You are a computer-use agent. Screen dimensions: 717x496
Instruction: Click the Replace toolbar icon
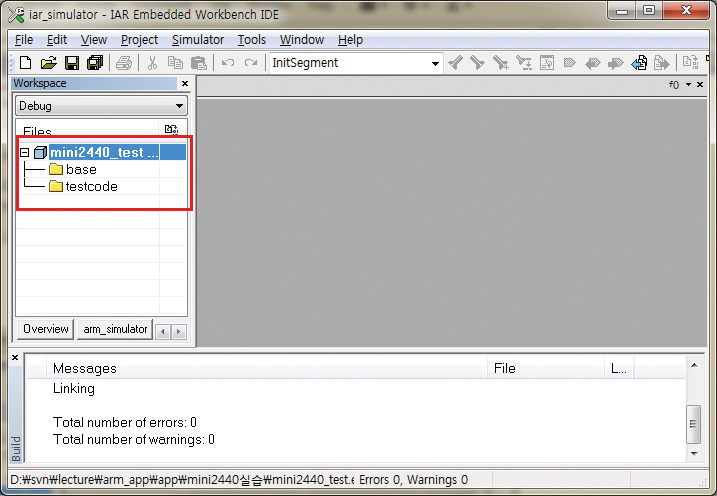click(524, 63)
